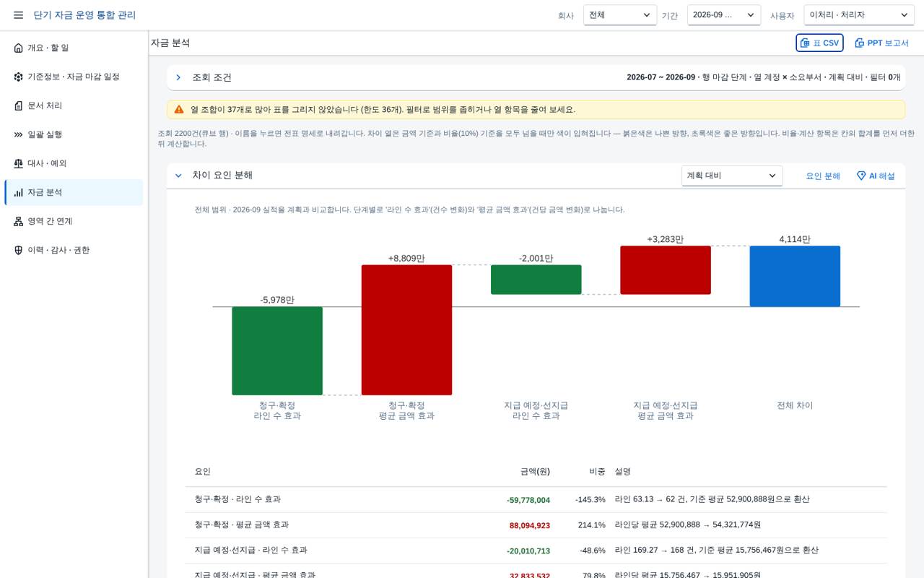
Task: Click ratio value 214.1%
Action: point(592,525)
